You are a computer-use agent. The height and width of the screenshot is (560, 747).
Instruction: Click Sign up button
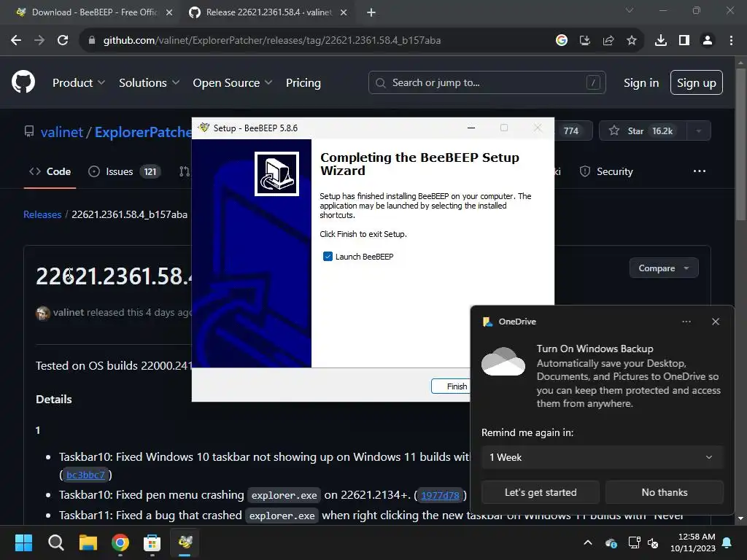coord(697,83)
